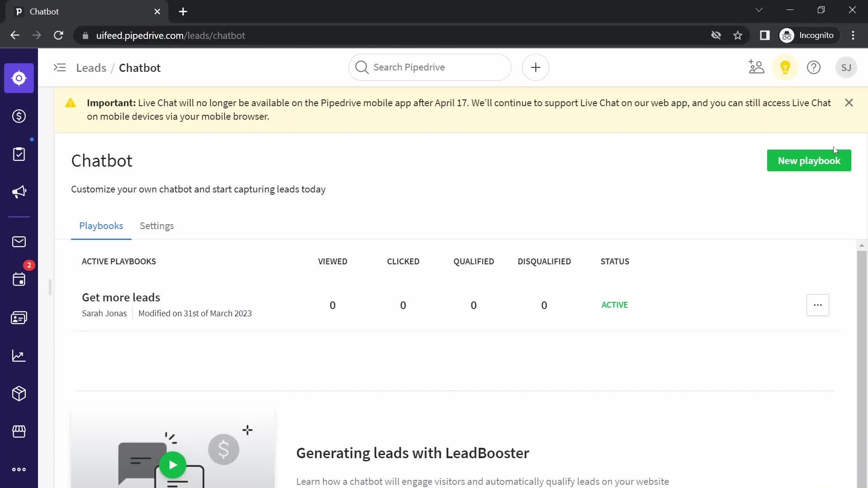
Task: Open the Leads icon in sidebar
Action: click(x=19, y=78)
